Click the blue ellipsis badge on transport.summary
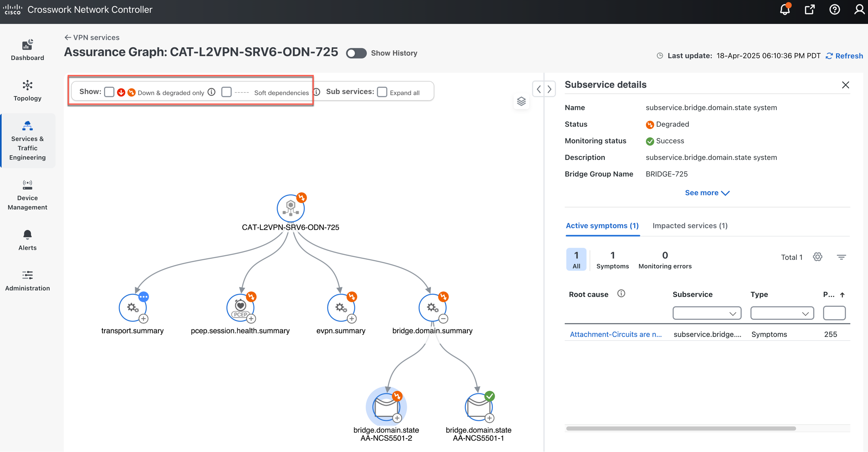 coord(144,297)
